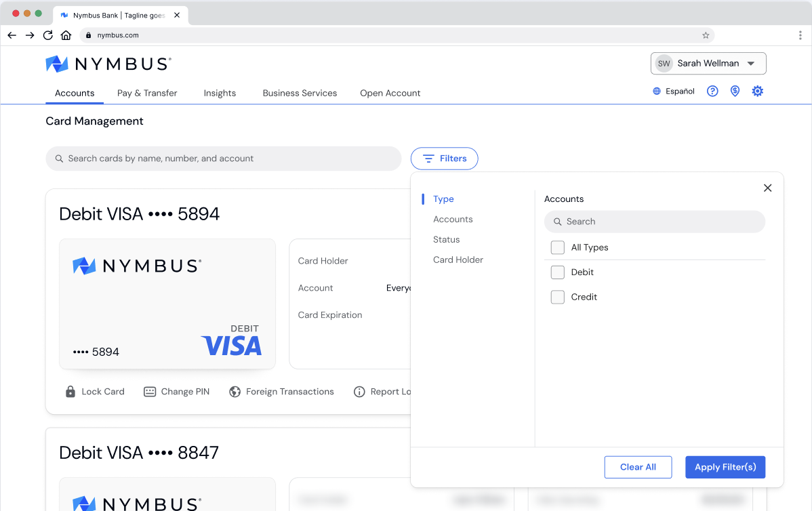Click the Card Expiration field label
812x511 pixels.
[x=330, y=314]
